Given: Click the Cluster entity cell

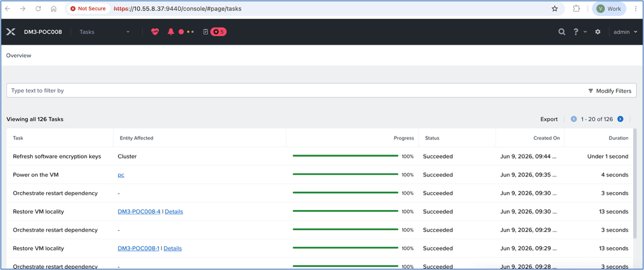Looking at the screenshot, I should pos(127,156).
